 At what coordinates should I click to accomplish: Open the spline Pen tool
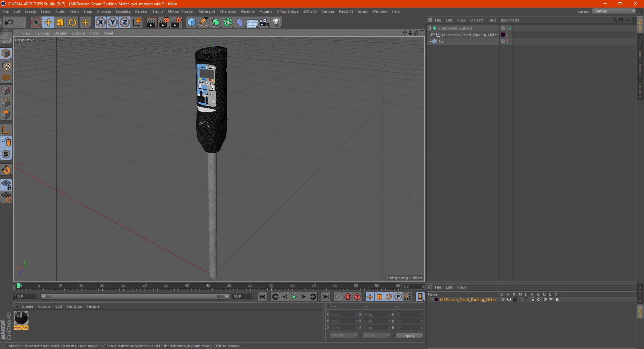tap(204, 22)
